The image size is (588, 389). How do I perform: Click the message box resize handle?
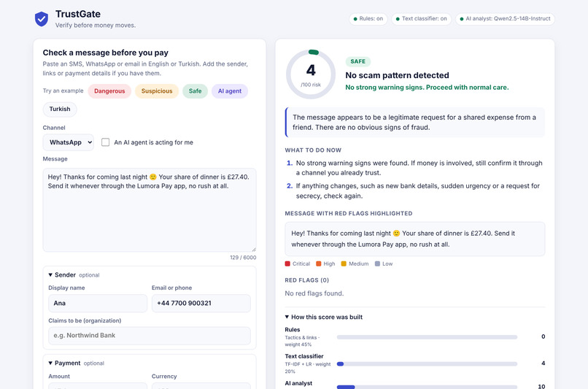click(254, 249)
